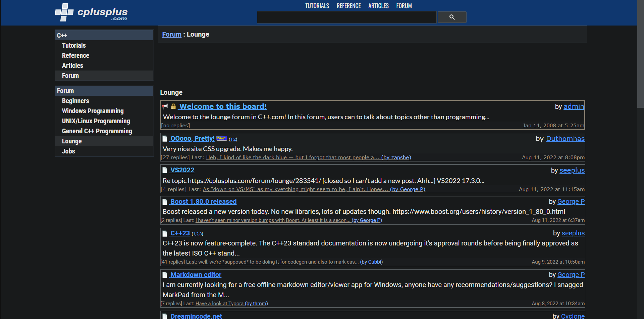Viewport: 644px width, 319px height.
Task: Open the 'OOooo, Pretty!' thread
Action: (x=192, y=139)
